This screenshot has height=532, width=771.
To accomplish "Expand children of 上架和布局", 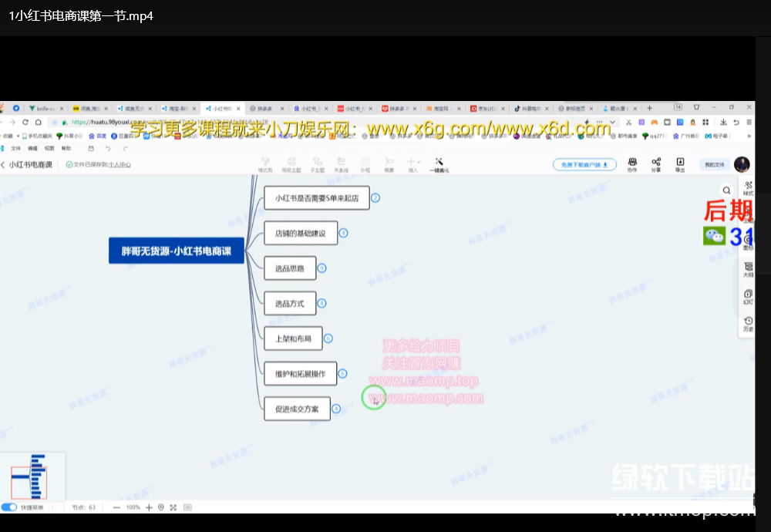I will pos(328,338).
